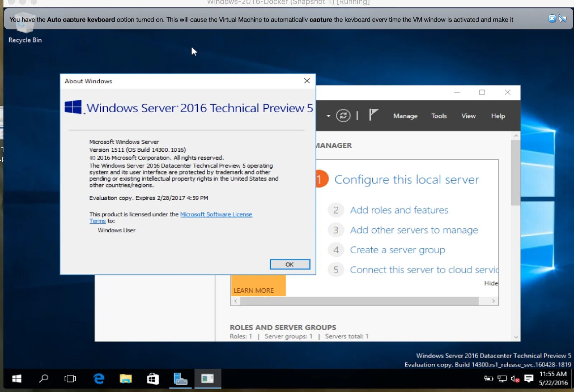Click the LEARN MORE orange tile

point(258,286)
